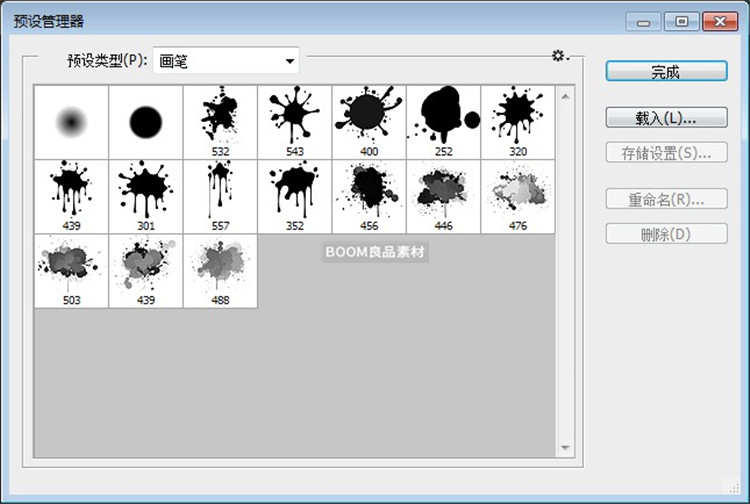
Task: Select the hard round brush thumbnail
Action: pos(146,122)
